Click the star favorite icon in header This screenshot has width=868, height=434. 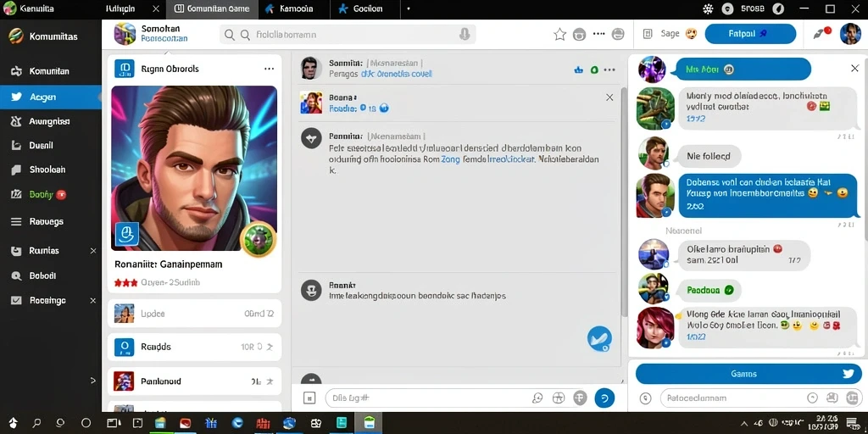(559, 34)
